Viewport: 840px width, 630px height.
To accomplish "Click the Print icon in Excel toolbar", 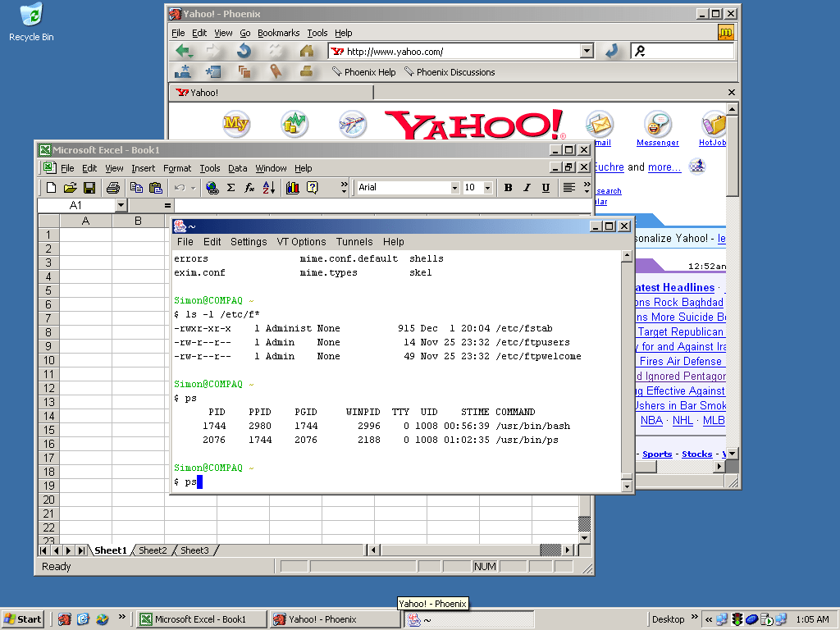I will coord(112,188).
